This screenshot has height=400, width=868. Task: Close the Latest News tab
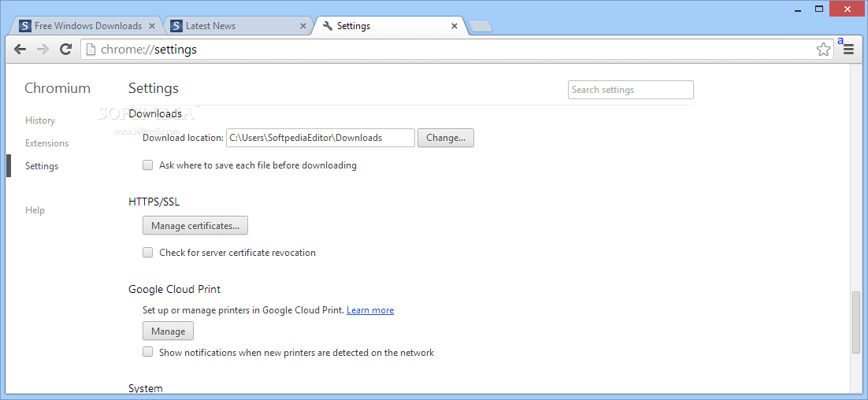click(x=302, y=26)
